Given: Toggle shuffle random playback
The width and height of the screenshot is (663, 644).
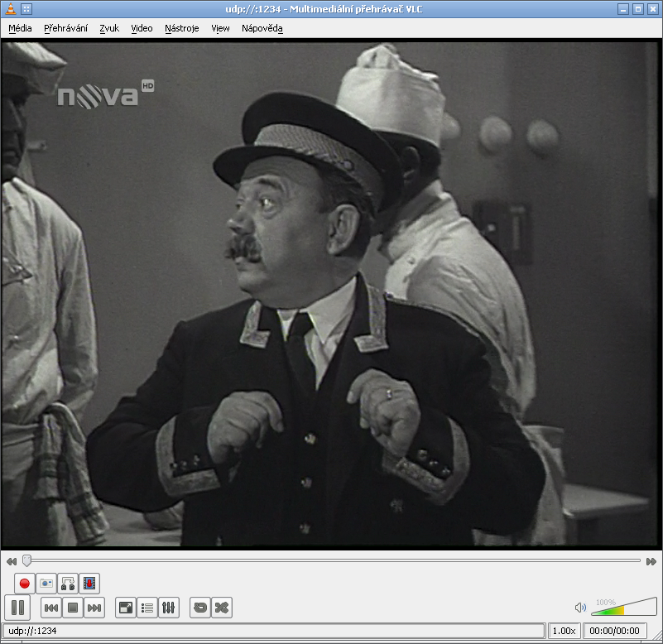Looking at the screenshot, I should pyautogui.click(x=222, y=608).
